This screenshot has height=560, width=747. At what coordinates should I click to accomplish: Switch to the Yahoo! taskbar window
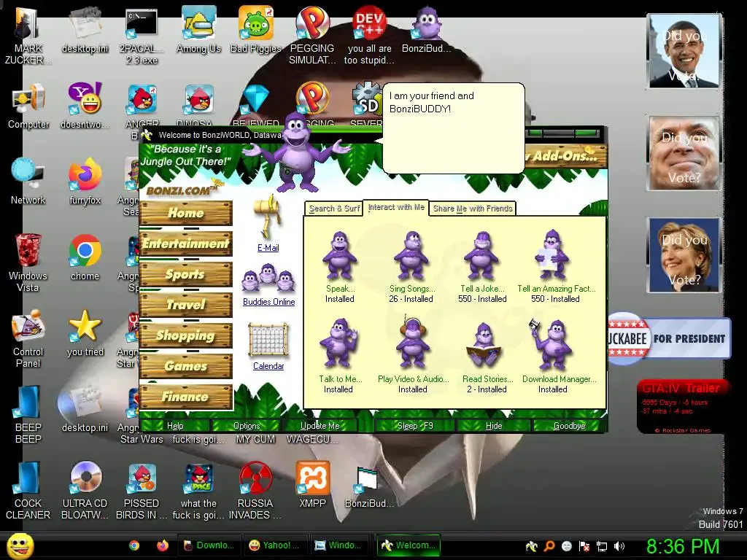coord(274,545)
